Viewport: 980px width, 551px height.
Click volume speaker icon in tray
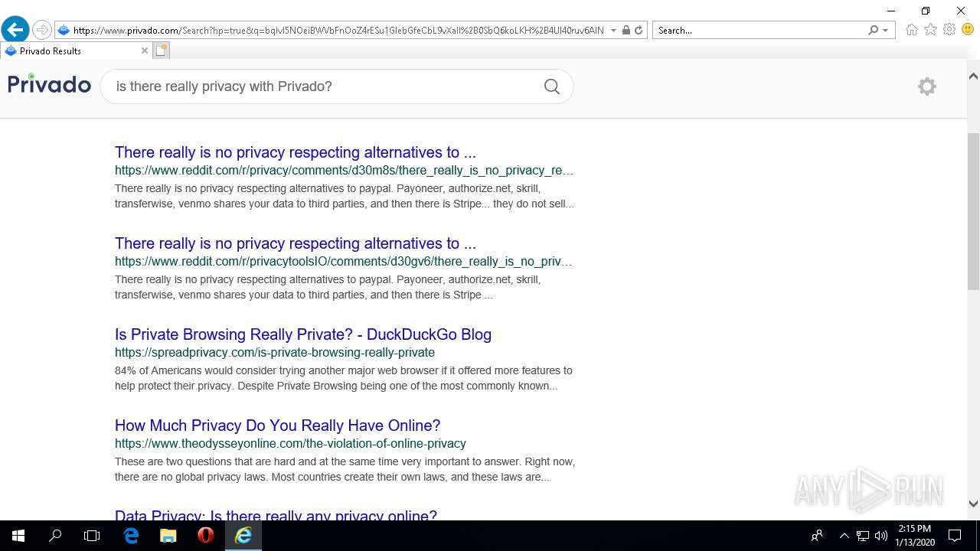point(881,536)
